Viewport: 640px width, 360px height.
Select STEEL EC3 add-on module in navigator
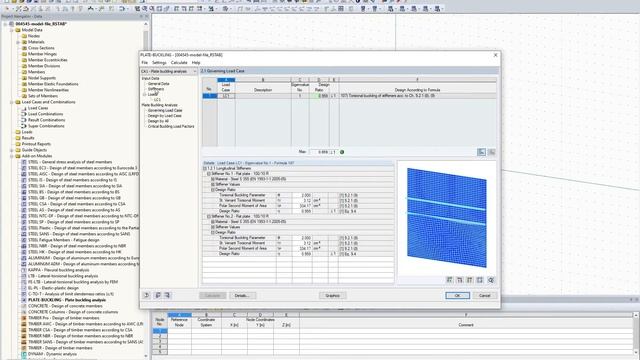pyautogui.click(x=83, y=168)
